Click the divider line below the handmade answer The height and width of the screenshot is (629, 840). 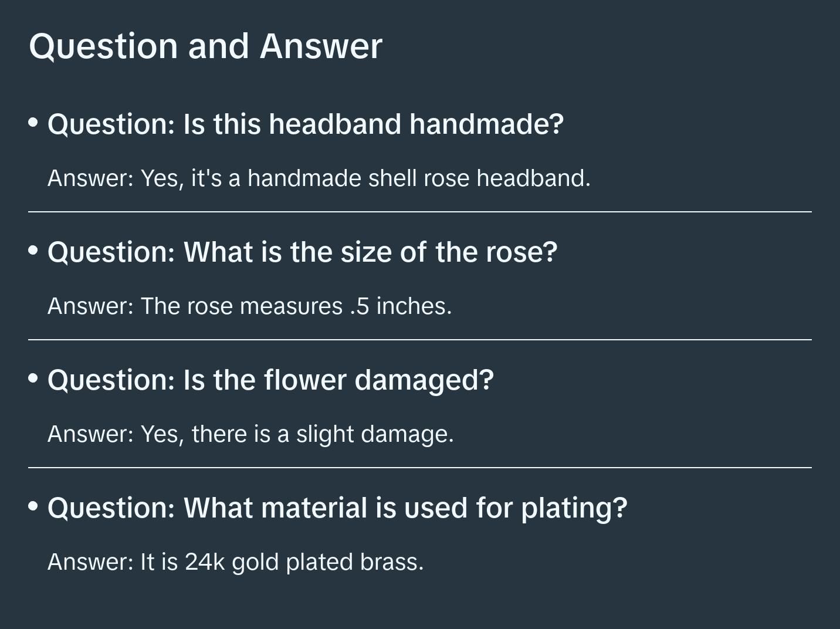point(420,212)
